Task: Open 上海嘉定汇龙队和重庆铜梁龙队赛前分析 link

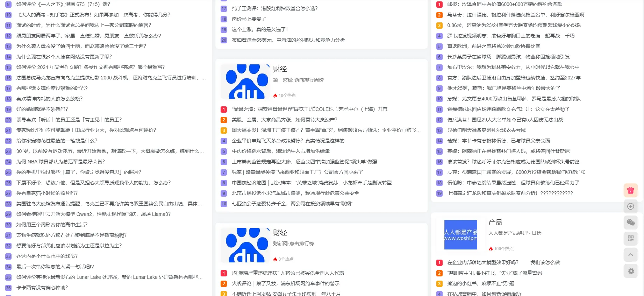Action: click(510, 193)
